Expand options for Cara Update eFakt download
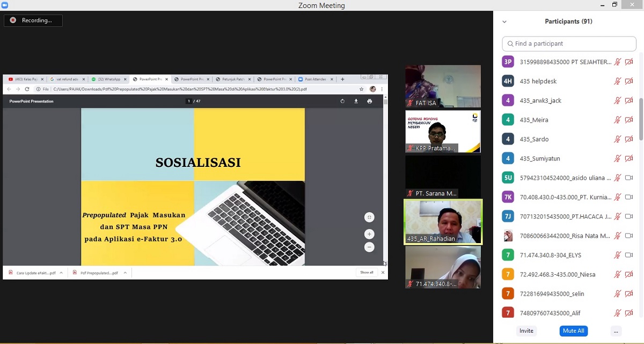The height and width of the screenshot is (344, 644). pos(61,273)
